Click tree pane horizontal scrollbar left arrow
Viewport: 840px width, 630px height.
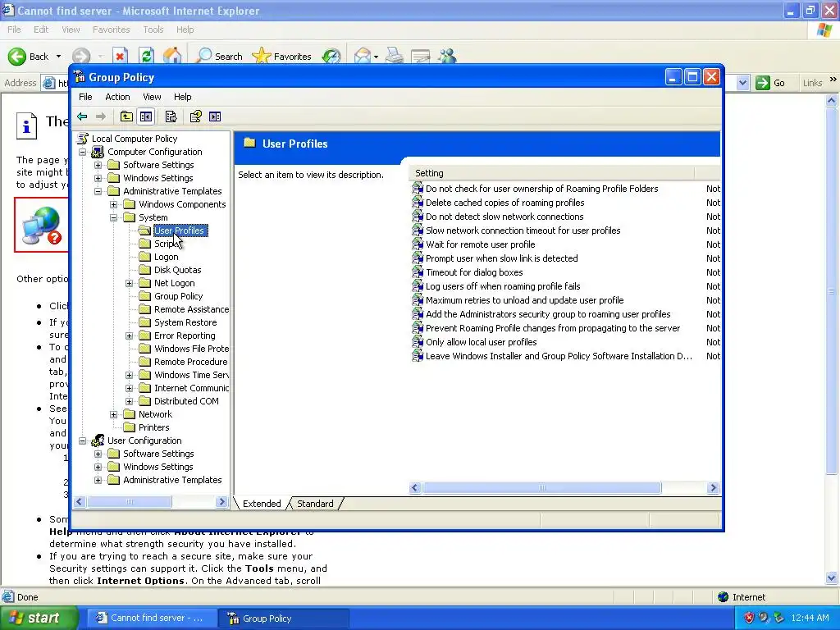(80, 502)
